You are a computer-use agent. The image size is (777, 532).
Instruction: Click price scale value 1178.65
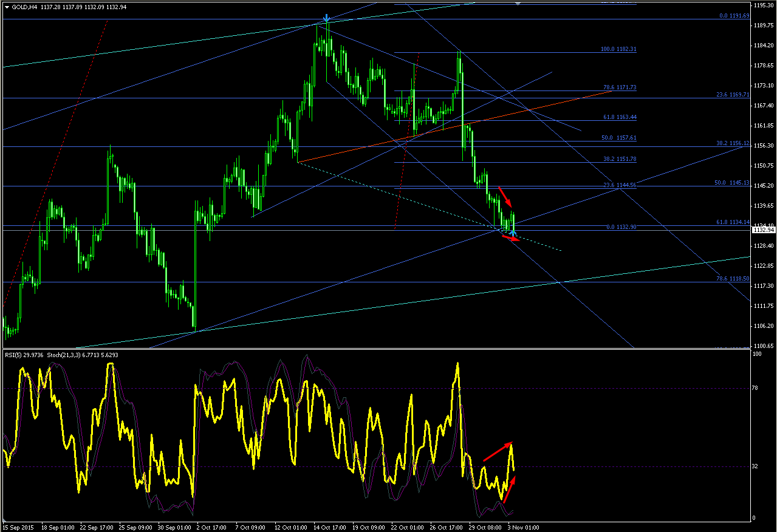click(764, 66)
